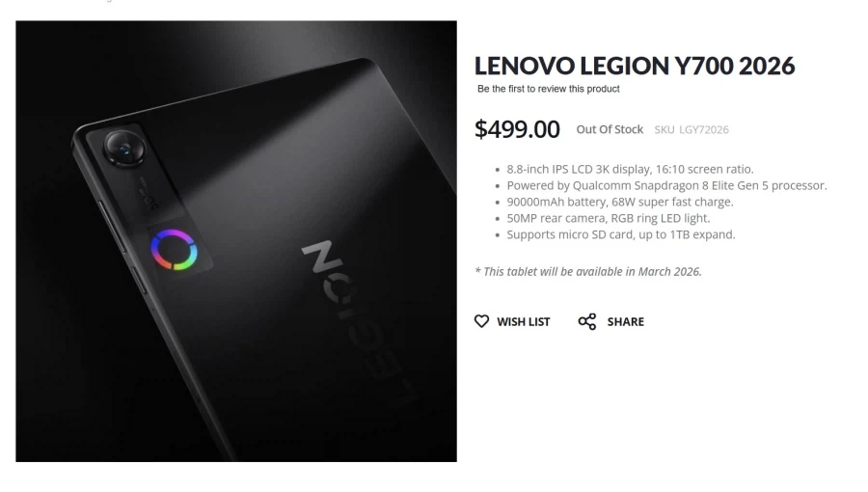Click the rear camera lens in photo
The height and width of the screenshot is (492, 868).
[x=125, y=149]
